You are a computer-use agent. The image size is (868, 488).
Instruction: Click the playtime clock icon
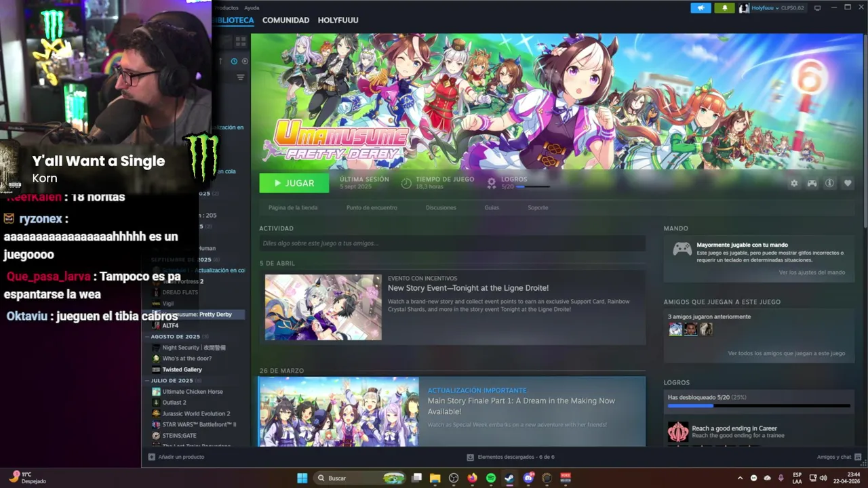[x=406, y=183]
